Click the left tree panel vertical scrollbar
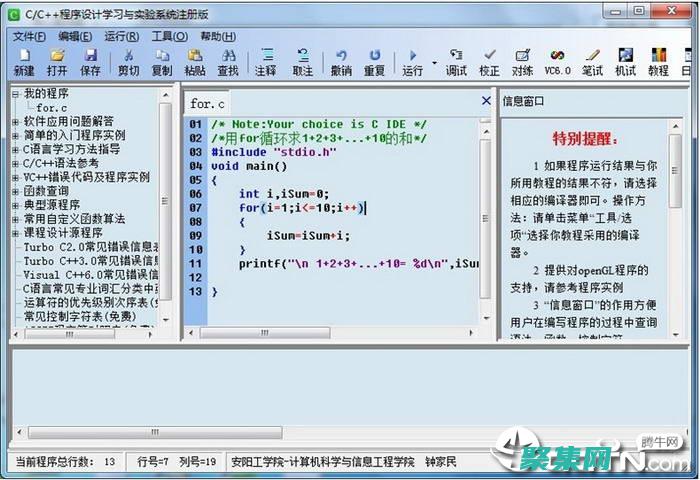The image size is (700, 480). click(x=167, y=200)
